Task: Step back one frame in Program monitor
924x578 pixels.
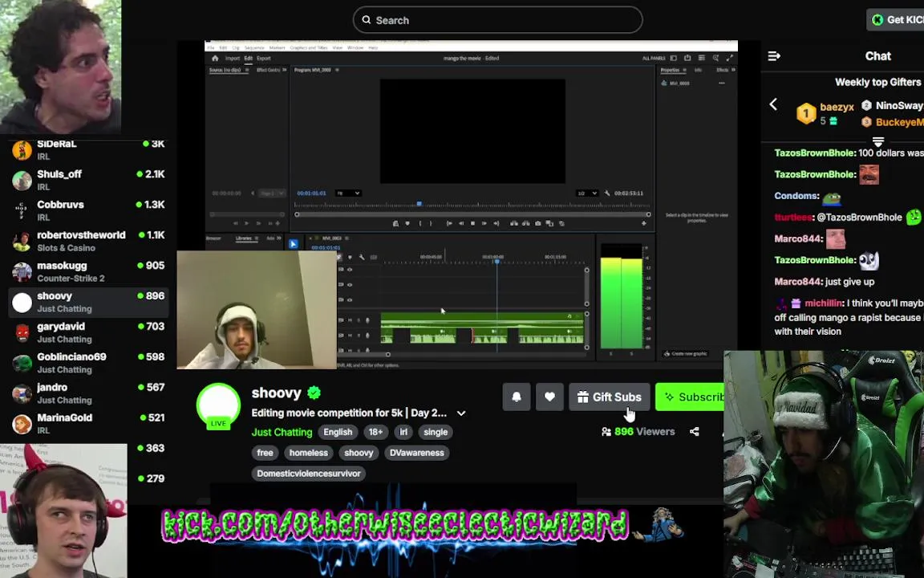Action: point(461,223)
